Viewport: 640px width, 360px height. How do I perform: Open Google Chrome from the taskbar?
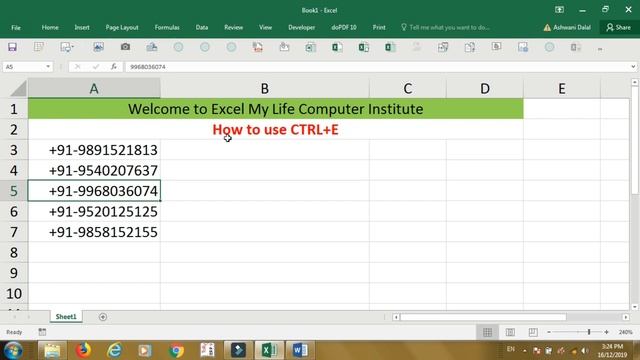coord(177,350)
